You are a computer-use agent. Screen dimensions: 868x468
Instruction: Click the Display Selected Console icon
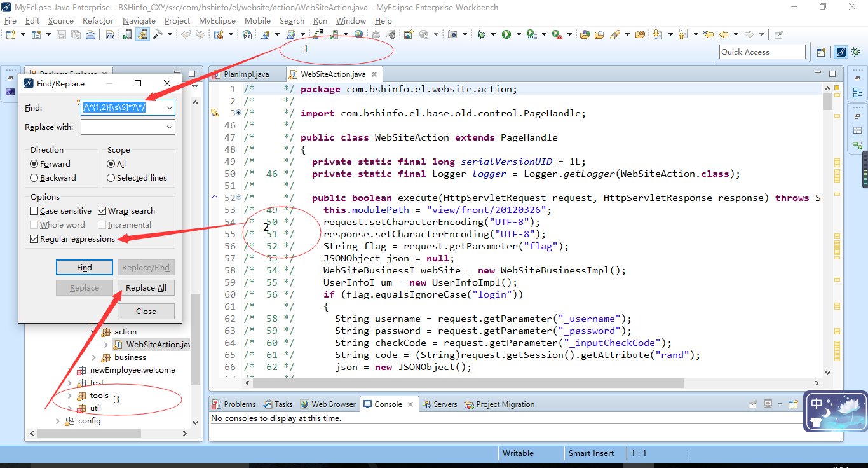768,404
